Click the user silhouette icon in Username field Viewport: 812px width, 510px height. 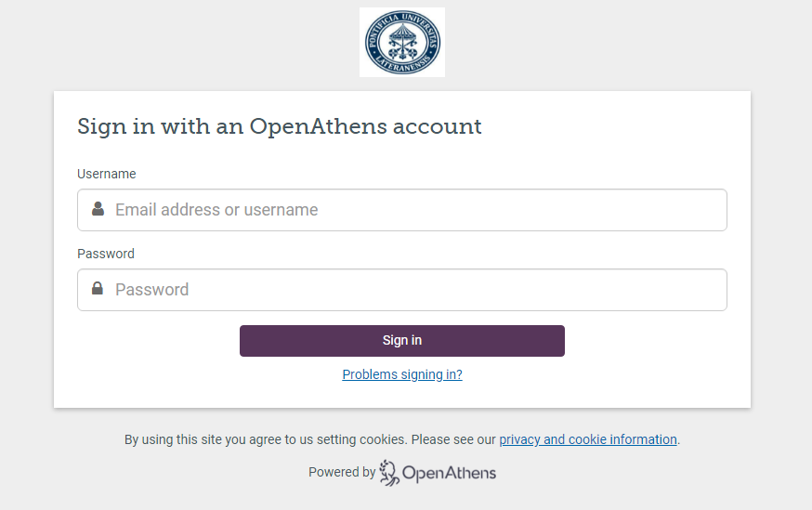click(x=98, y=209)
